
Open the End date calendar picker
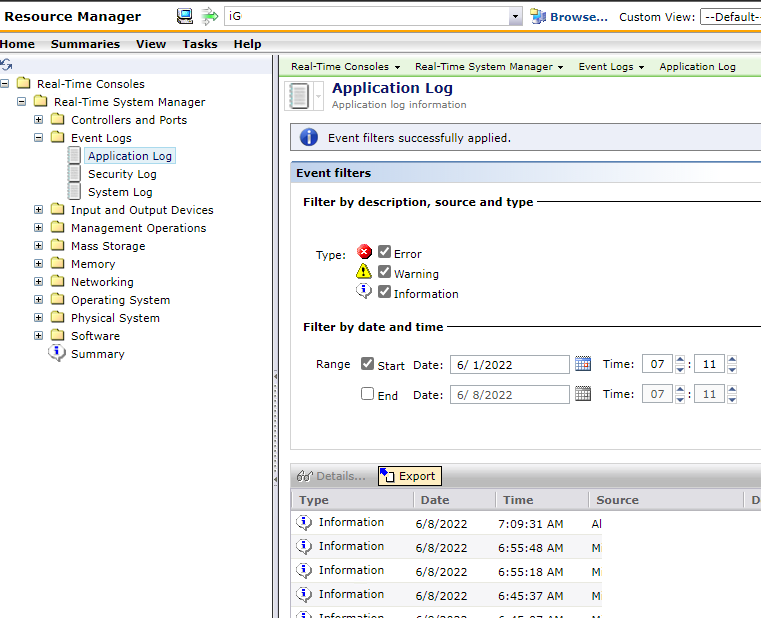point(583,394)
